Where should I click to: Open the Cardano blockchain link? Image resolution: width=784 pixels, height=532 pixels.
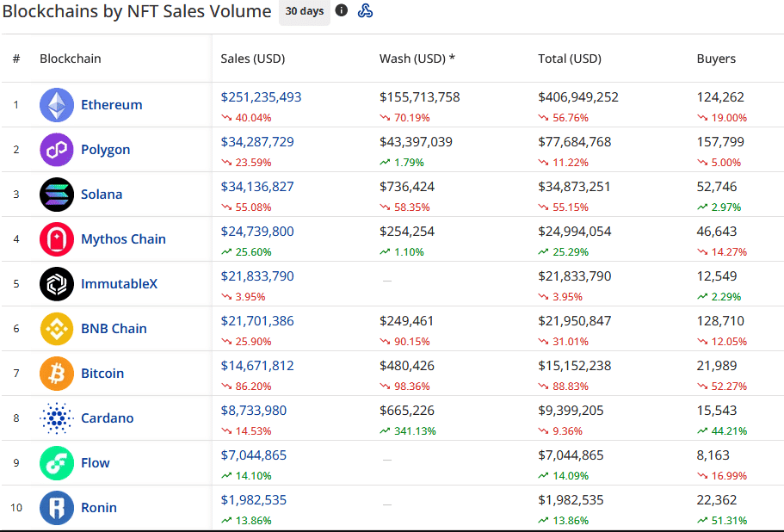coord(107,418)
